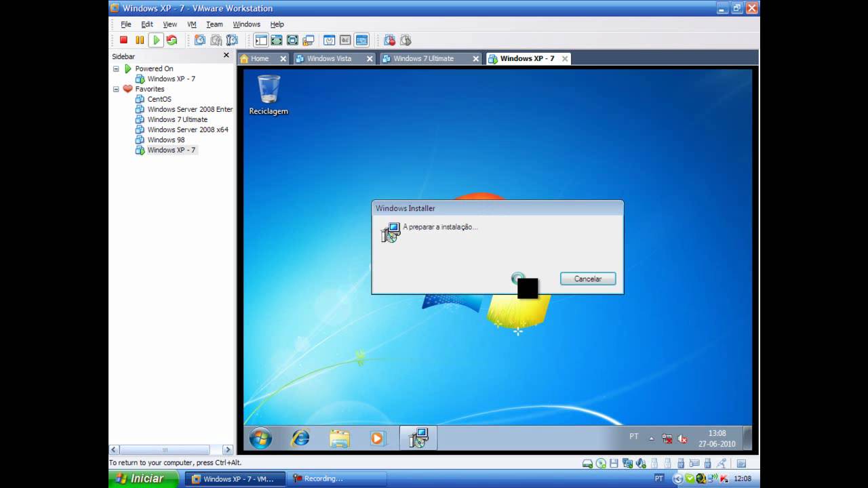Click the guest network tray icon
Screen dimensions: 868x488
(667, 439)
